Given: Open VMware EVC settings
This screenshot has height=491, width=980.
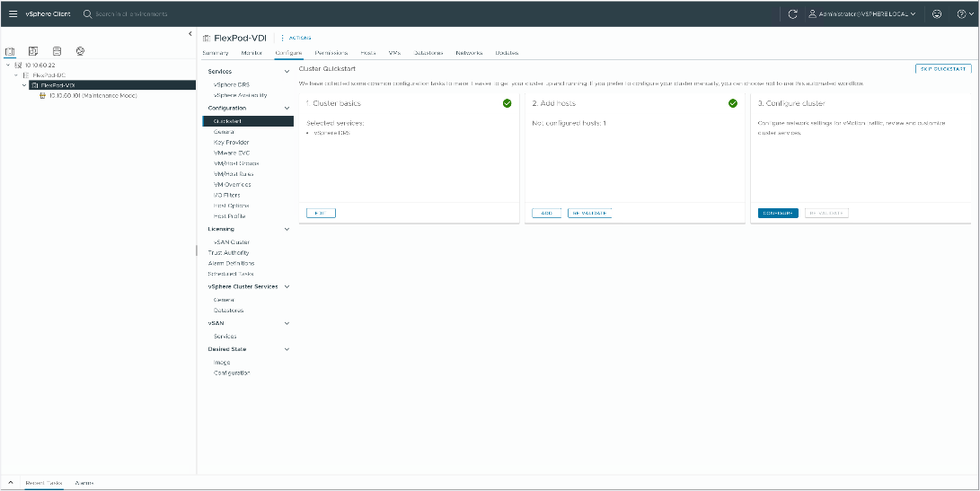Looking at the screenshot, I should [x=232, y=153].
